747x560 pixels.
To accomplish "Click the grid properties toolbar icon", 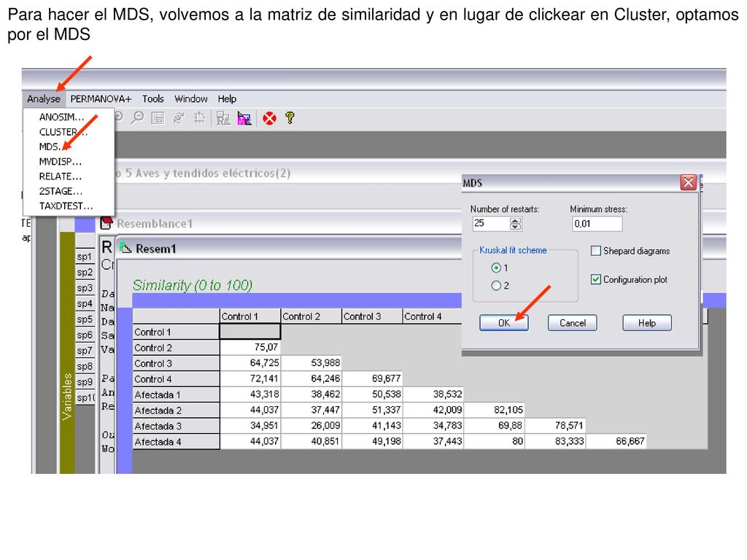I will [158, 117].
